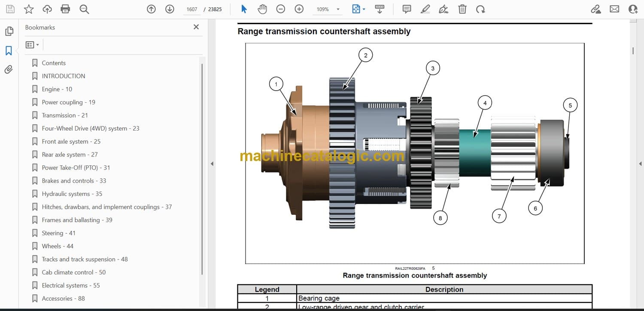The image size is (644, 311).
Task: Open the Bookmarks options dropdown menu
Action: [x=32, y=45]
